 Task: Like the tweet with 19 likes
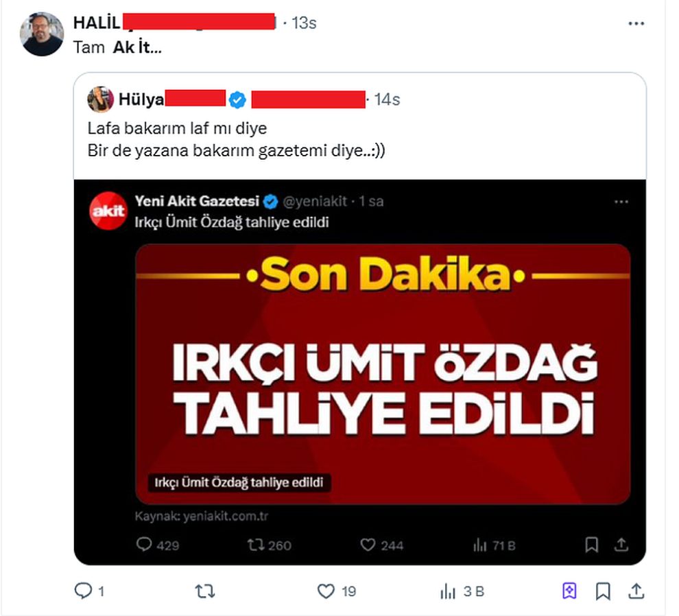326,591
